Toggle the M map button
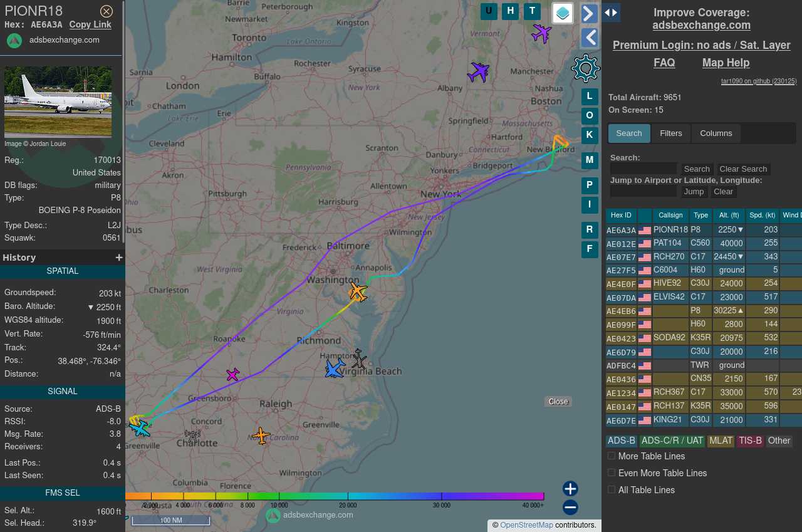This screenshot has width=802, height=532. point(590,160)
